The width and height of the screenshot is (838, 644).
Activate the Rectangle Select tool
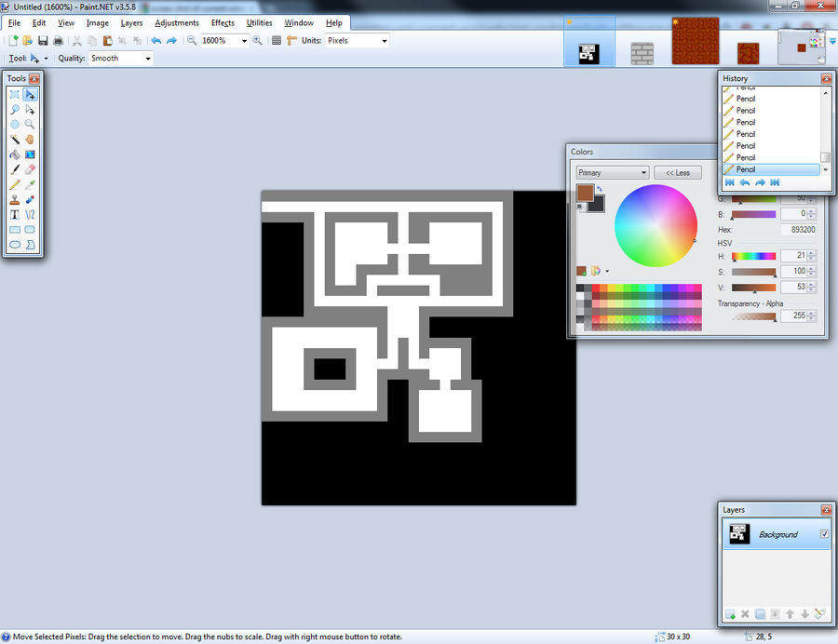(14, 94)
